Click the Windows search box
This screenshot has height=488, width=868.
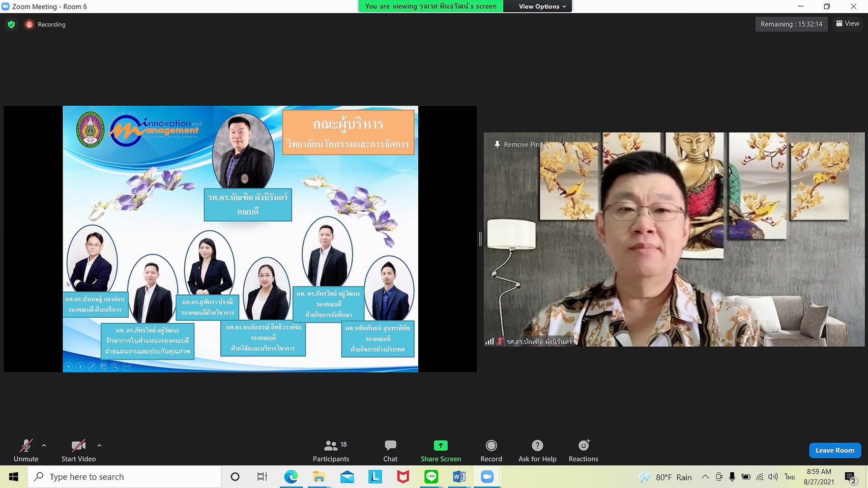point(125,477)
